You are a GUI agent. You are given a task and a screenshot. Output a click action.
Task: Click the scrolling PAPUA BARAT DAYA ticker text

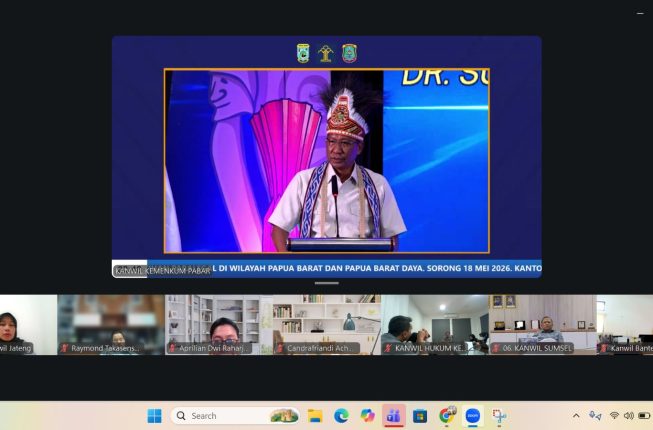coord(379,268)
